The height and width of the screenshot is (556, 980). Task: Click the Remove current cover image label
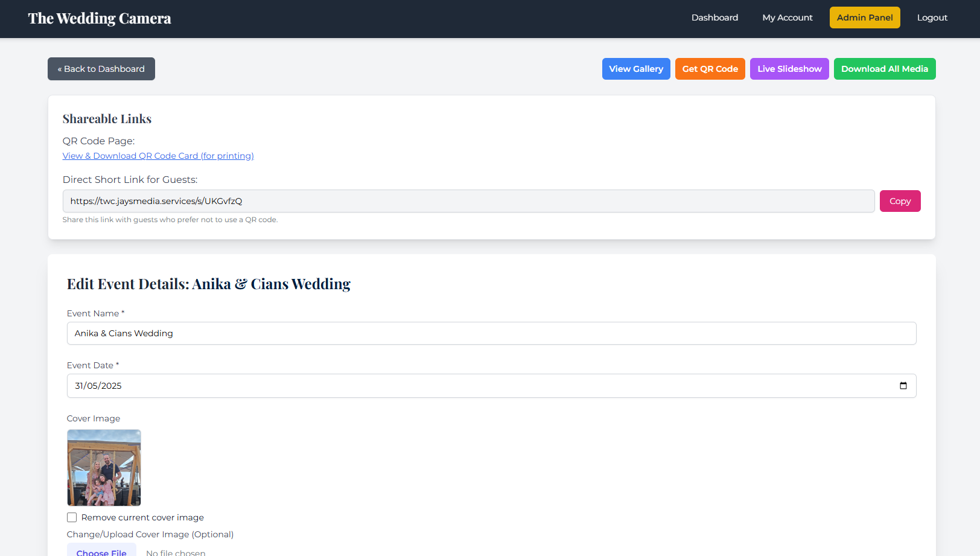pos(142,517)
